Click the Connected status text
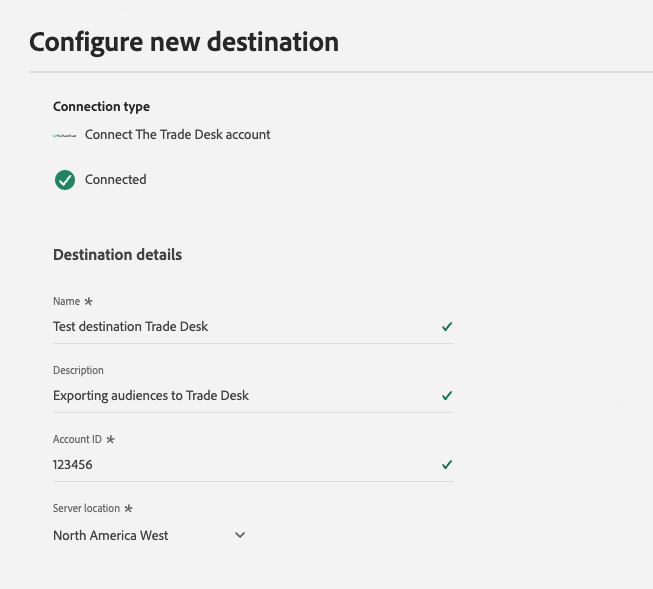Viewport: 653px width, 589px height. (x=116, y=180)
